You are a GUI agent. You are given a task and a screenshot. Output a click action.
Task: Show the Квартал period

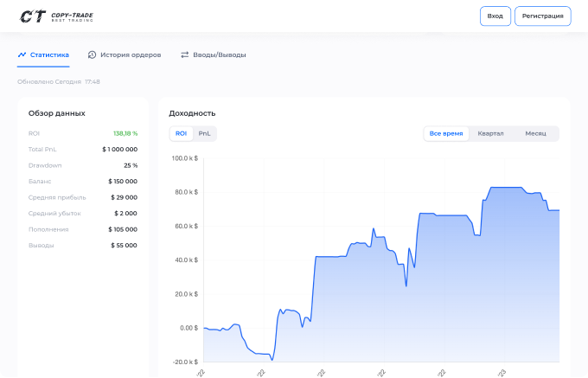[x=490, y=133]
